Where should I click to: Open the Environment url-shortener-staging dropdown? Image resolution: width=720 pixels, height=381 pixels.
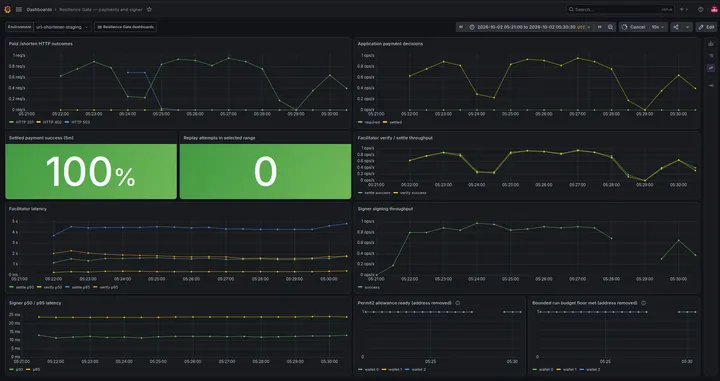[x=62, y=27]
